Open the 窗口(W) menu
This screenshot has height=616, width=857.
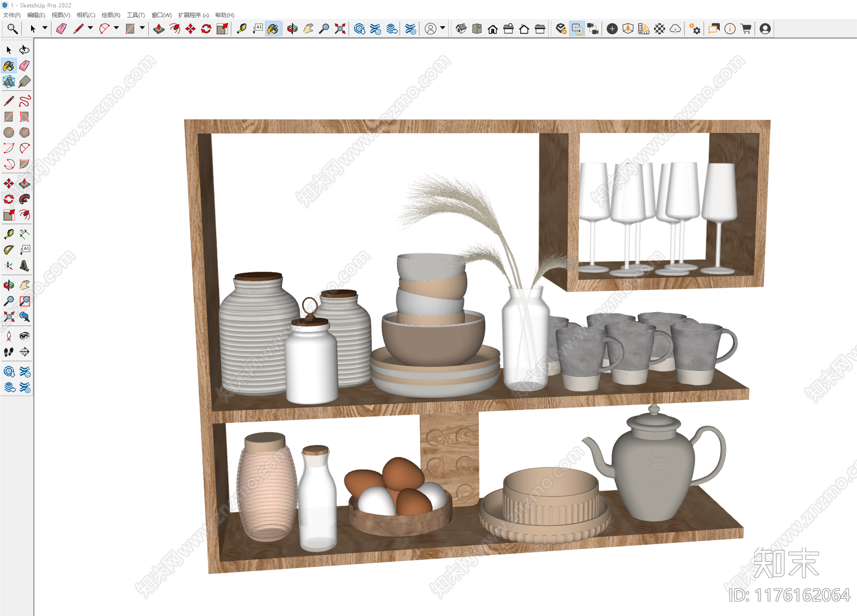(x=161, y=15)
